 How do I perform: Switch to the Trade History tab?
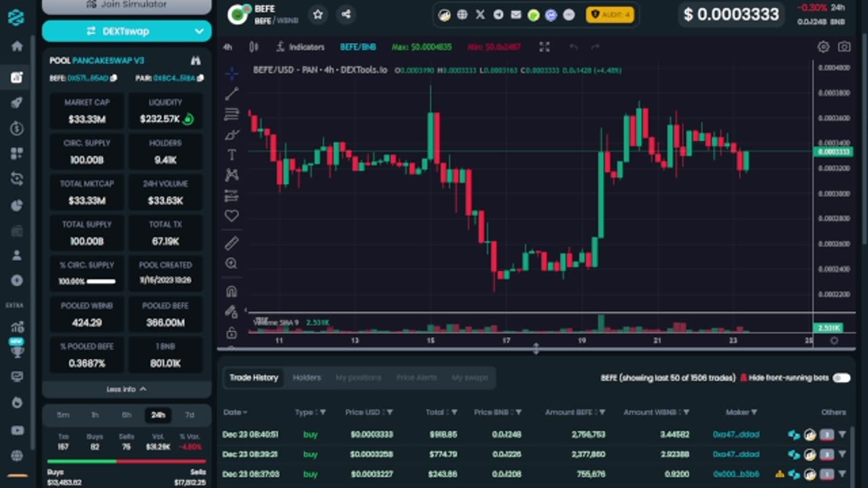tap(254, 378)
